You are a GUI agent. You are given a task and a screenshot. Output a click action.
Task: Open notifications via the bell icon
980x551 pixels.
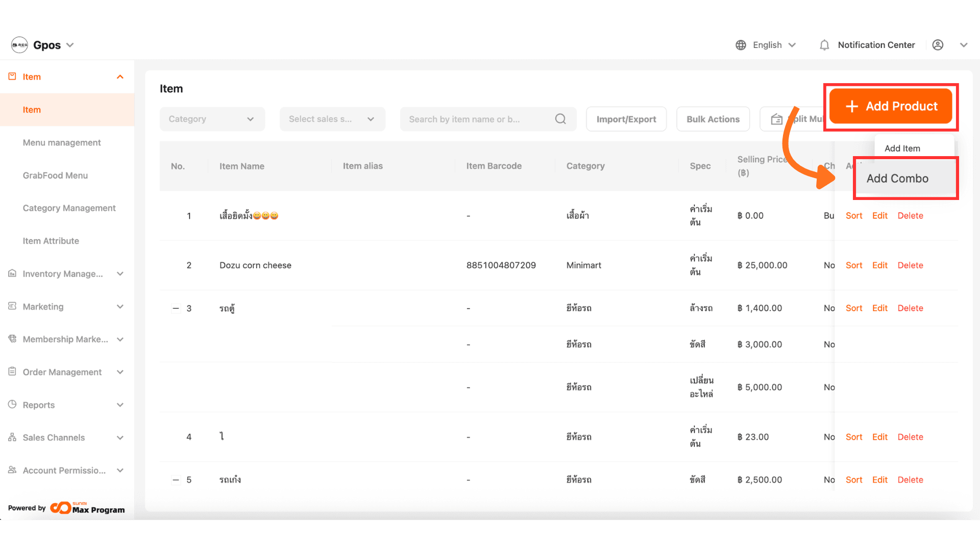[x=824, y=45]
